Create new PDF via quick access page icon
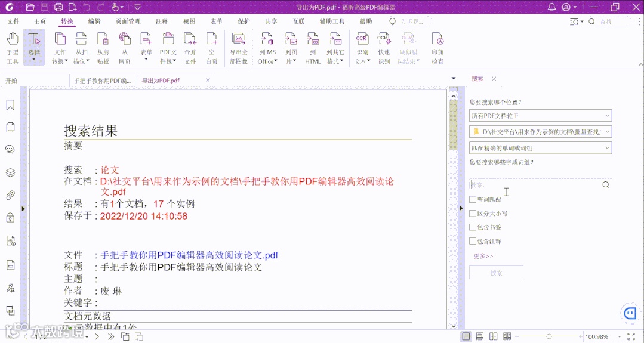 (x=73, y=7)
